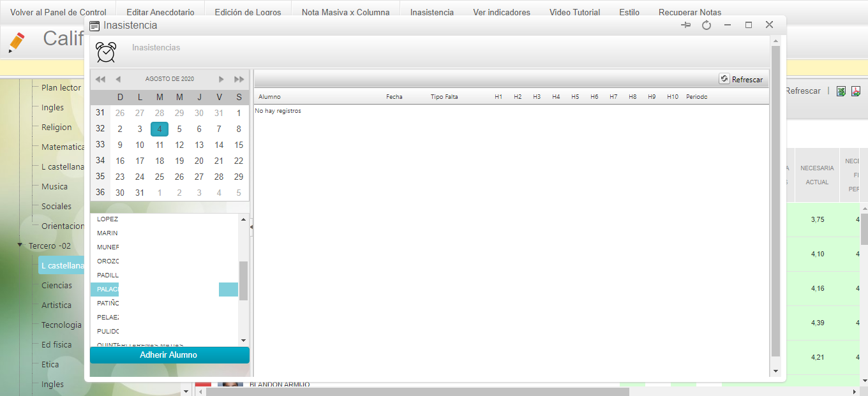This screenshot has width=868, height=396.
Task: Jump forward with double-right calendar arrow
Action: (x=239, y=79)
